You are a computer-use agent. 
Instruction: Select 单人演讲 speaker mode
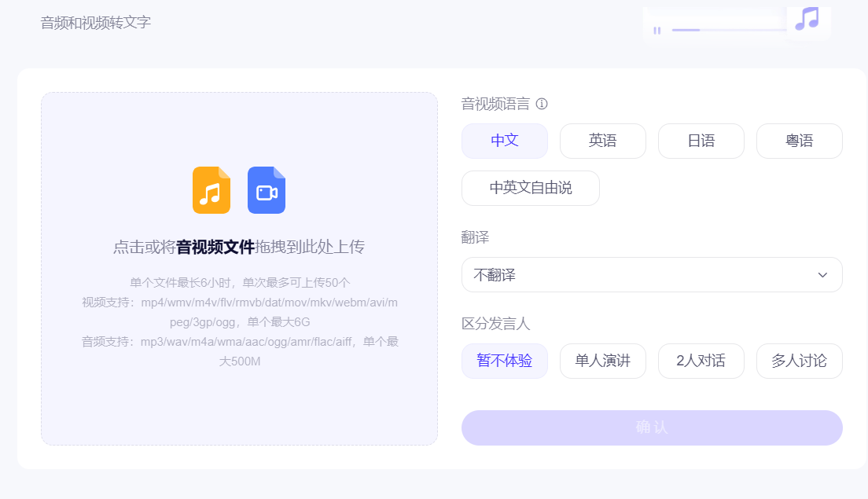tap(602, 361)
